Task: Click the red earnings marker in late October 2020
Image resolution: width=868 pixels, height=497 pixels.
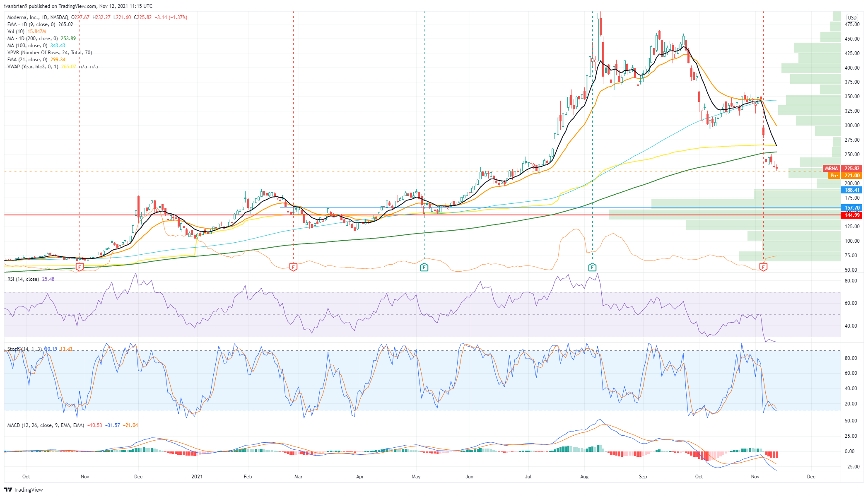Action: point(80,267)
